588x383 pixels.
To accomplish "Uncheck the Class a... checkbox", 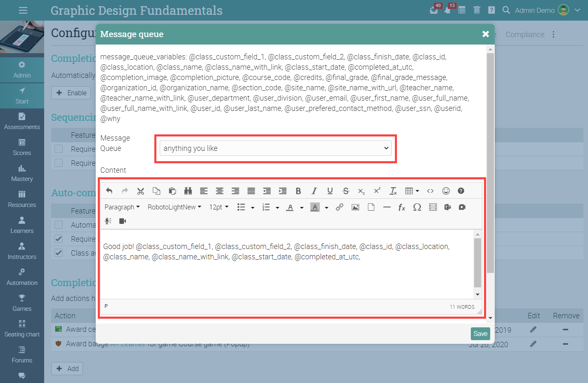I will click(59, 253).
